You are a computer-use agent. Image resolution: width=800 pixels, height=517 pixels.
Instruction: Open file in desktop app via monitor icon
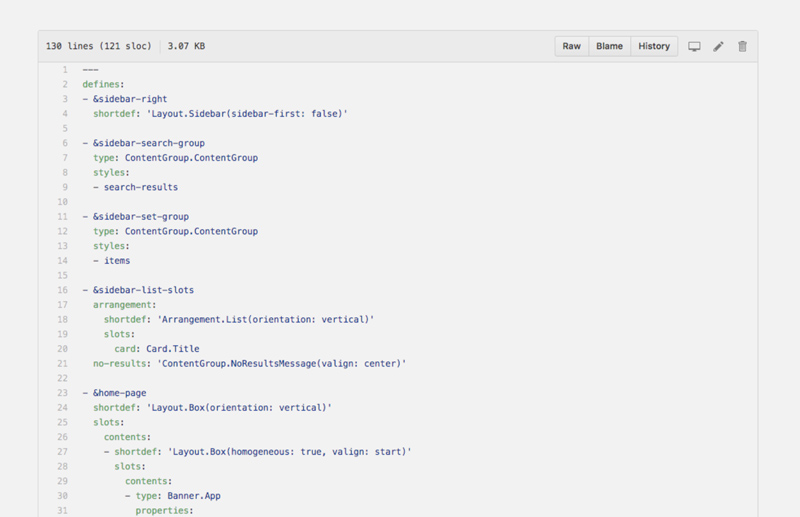click(x=694, y=46)
